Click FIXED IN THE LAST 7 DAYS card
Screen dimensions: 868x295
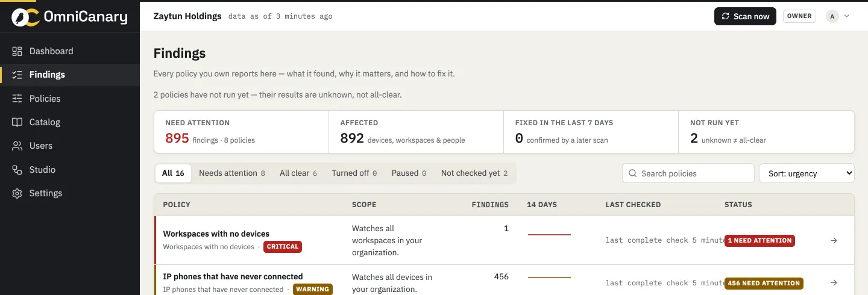(591, 132)
